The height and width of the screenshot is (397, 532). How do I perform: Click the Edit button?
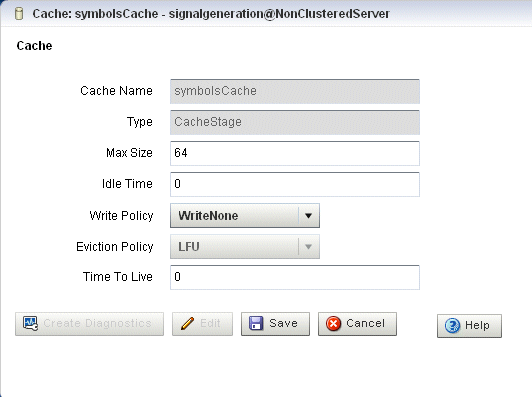203,324
